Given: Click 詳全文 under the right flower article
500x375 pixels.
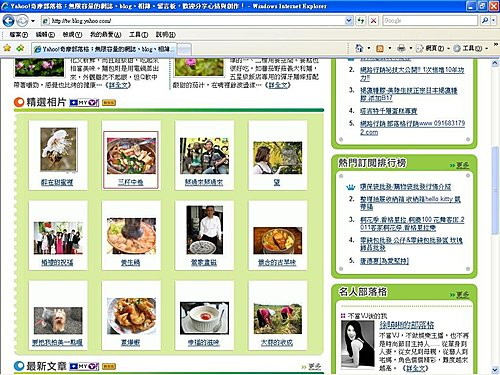Looking at the screenshot, I should (278, 85).
